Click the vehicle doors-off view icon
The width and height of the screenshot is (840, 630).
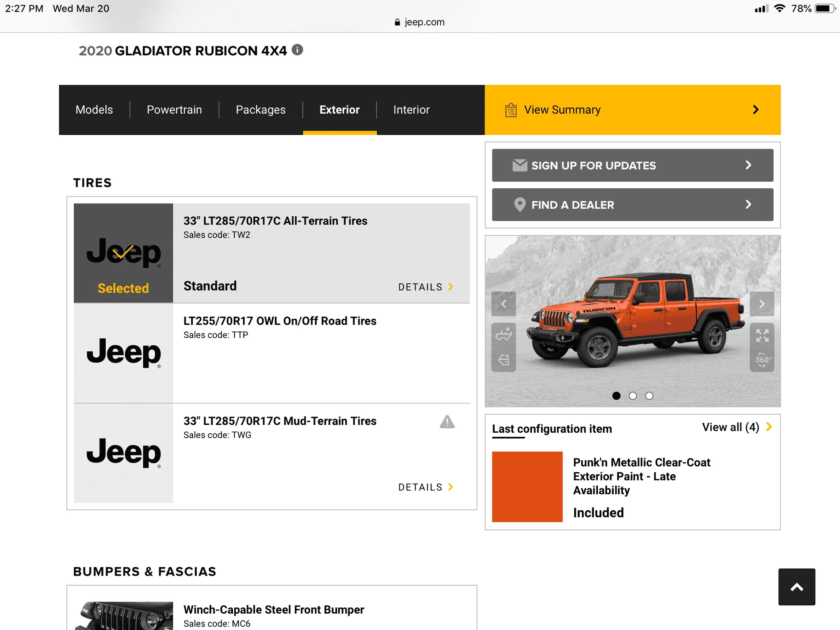[504, 359]
